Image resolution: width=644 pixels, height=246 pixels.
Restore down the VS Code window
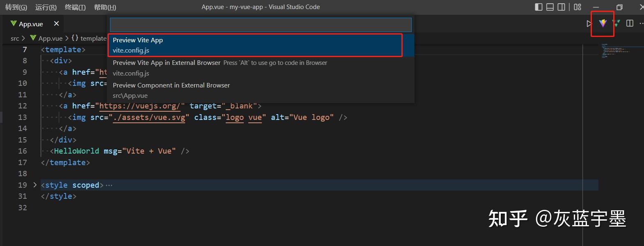tap(619, 7)
